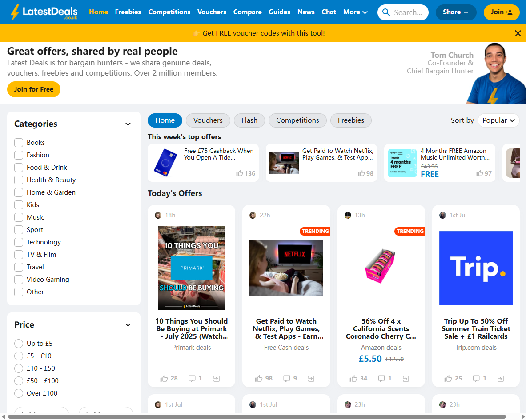The width and height of the screenshot is (526, 420).
Task: Like the California Scents Coronado Cherry deal
Action: 354,379
